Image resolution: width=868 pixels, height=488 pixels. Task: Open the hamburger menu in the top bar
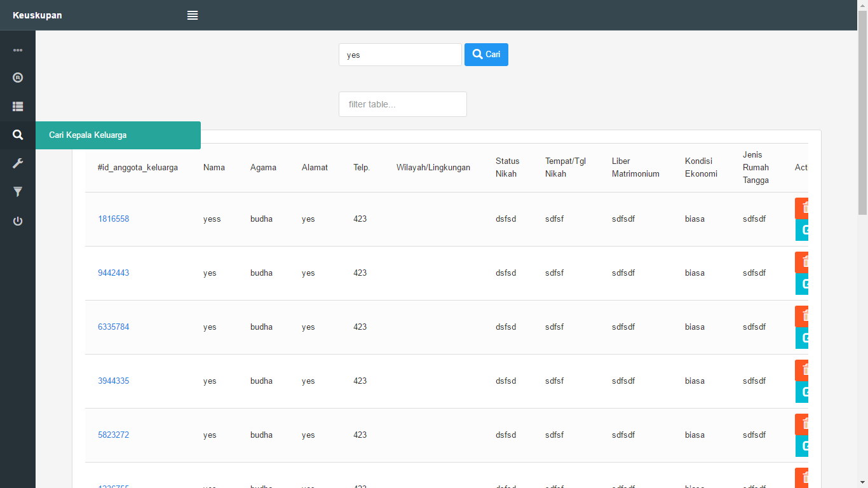193,15
